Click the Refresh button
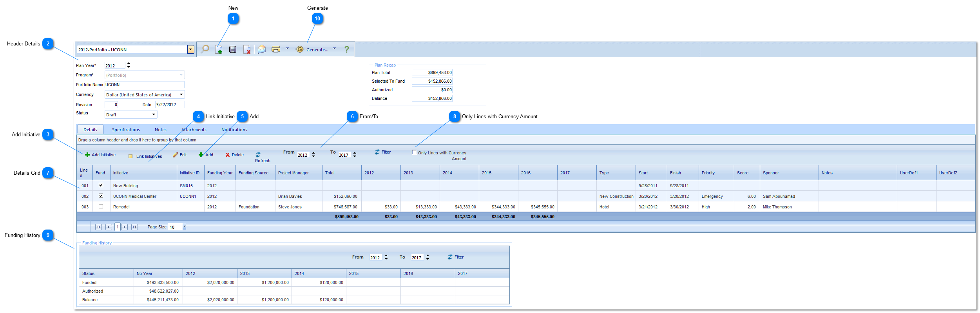Viewport: 980px width, 313px height. click(262, 157)
